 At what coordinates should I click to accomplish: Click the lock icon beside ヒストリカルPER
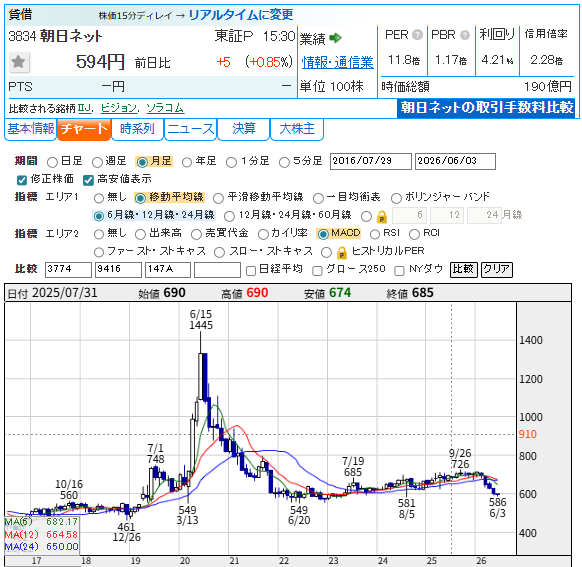(x=341, y=253)
